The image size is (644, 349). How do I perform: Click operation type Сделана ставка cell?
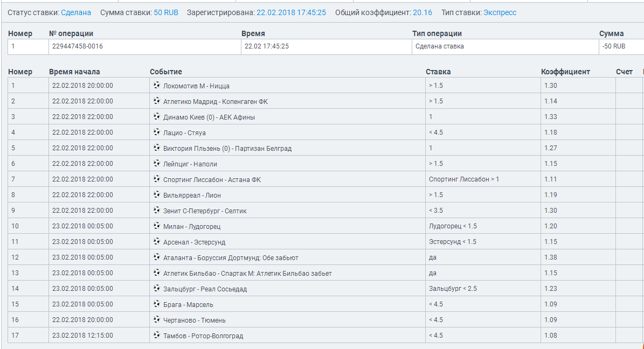(x=505, y=46)
